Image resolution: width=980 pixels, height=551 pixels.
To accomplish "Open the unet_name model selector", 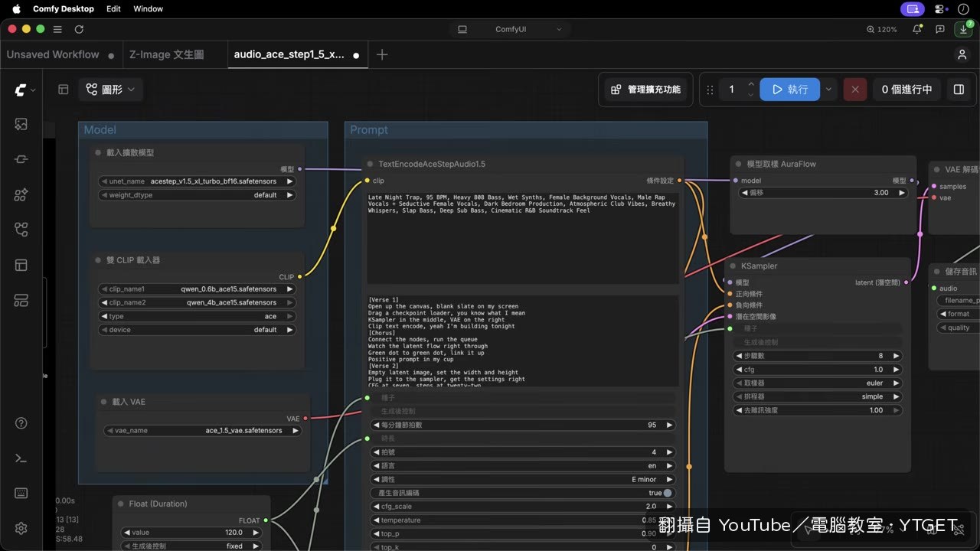I will pyautogui.click(x=197, y=181).
